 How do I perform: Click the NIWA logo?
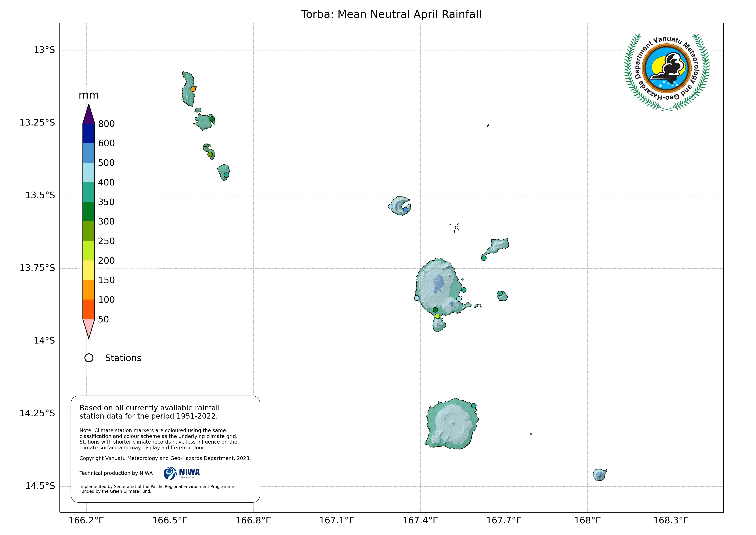click(182, 473)
